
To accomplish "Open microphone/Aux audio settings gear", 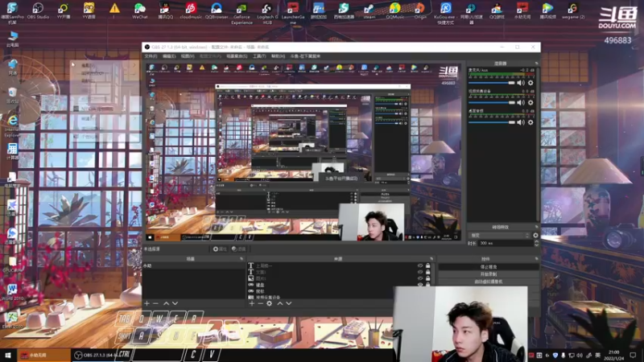I will coord(530,83).
